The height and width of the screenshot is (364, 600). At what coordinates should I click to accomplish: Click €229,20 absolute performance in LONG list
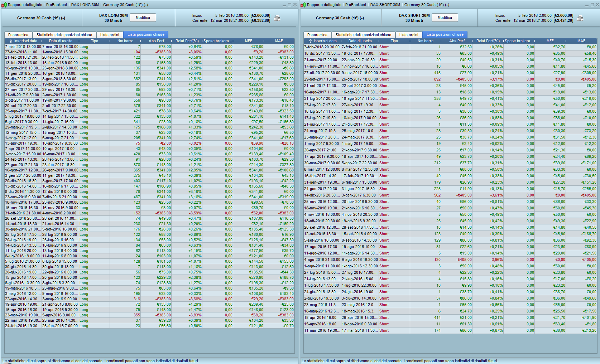click(x=164, y=277)
